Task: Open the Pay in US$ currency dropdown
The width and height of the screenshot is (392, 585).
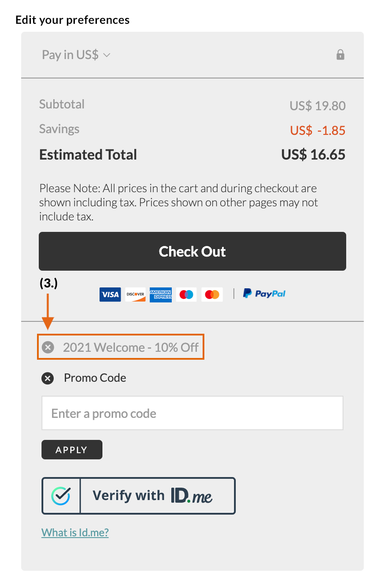Action: [76, 55]
